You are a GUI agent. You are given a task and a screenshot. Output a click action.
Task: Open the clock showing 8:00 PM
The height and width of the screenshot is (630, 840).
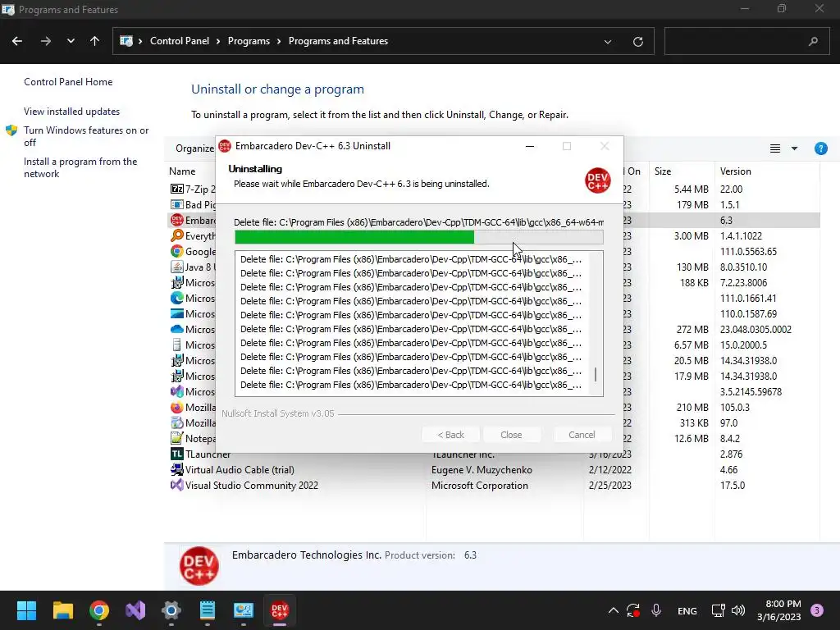[x=779, y=610]
